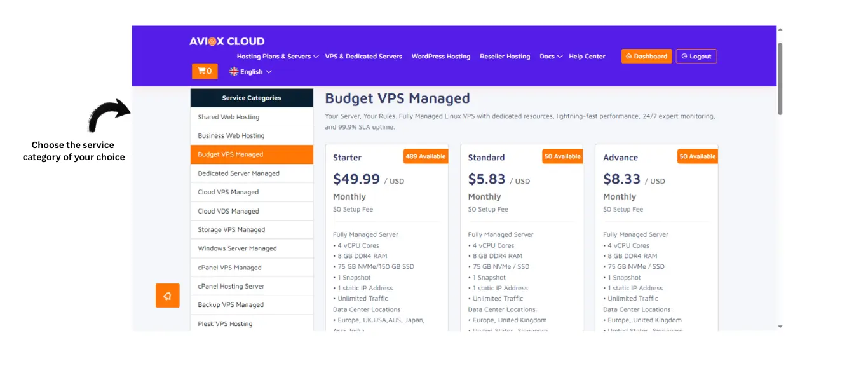This screenshot has height=387, width=868.
Task: Select Shared Web Hosting category
Action: (x=228, y=117)
